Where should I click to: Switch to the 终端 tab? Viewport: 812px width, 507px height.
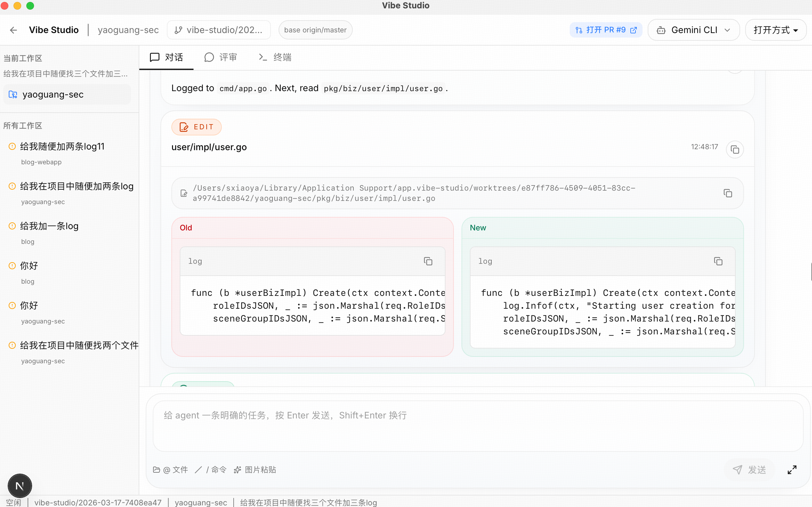275,57
